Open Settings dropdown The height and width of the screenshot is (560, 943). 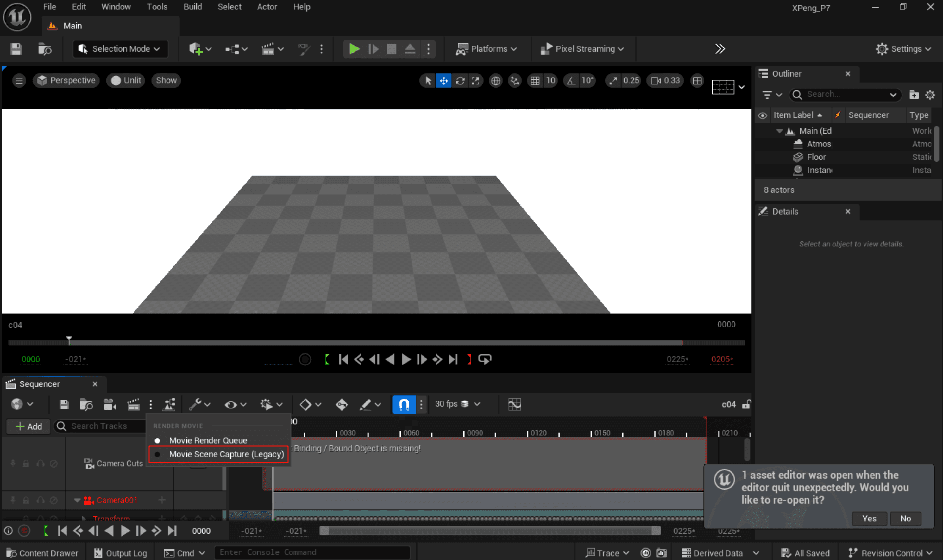tap(903, 49)
